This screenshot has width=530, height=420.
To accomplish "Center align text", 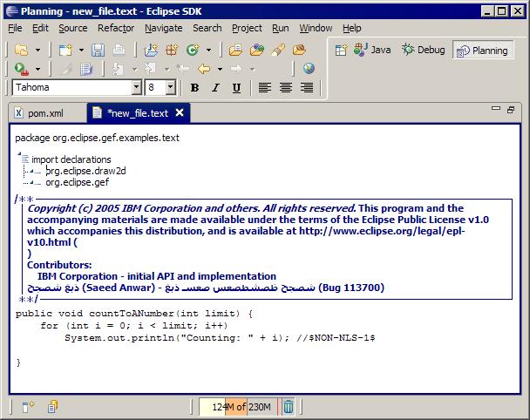I will (286, 88).
